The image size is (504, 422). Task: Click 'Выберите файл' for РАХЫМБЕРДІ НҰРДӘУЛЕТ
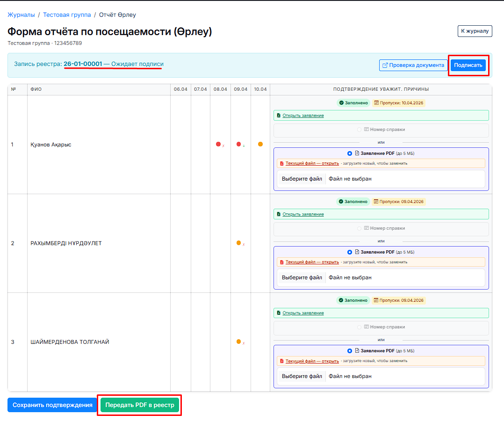[302, 277]
